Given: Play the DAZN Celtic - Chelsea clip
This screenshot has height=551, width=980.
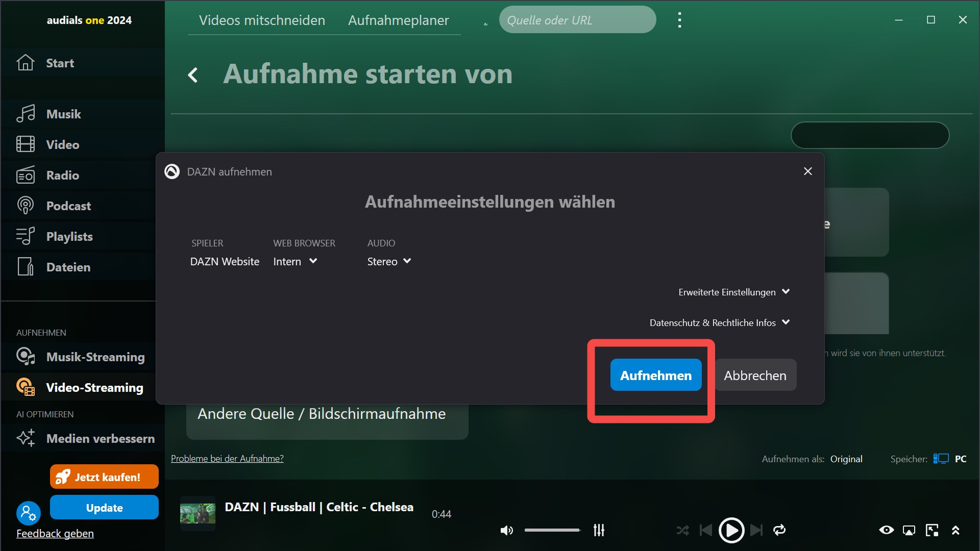Looking at the screenshot, I should click(x=731, y=531).
